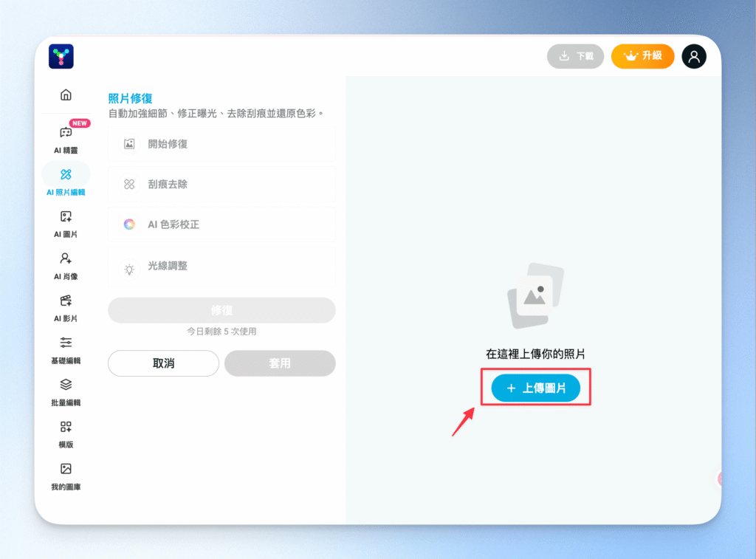Select the 光線調整 option
This screenshot has width=756, height=559.
(221, 267)
